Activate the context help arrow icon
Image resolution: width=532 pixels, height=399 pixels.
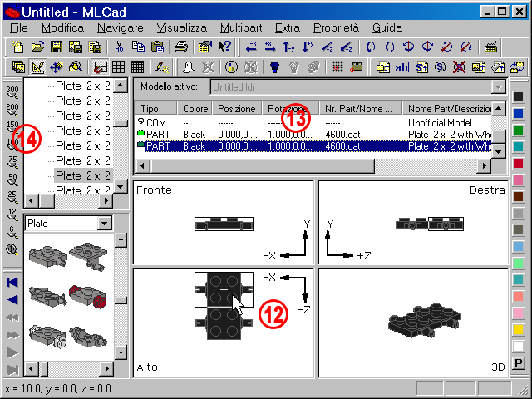point(224,47)
